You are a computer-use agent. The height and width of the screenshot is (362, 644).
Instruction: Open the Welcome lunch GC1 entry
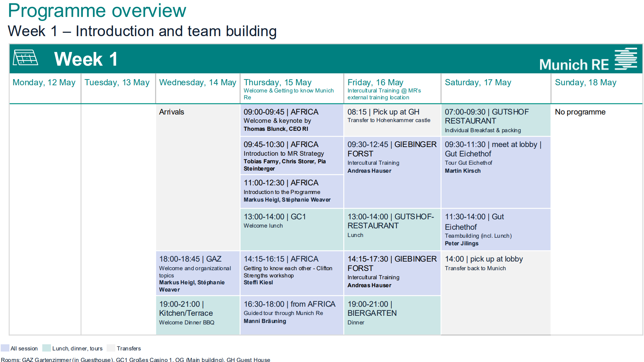click(291, 229)
